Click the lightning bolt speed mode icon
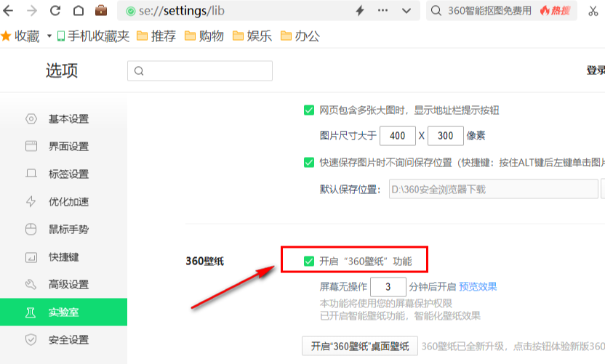The image size is (605, 364). coord(360,11)
